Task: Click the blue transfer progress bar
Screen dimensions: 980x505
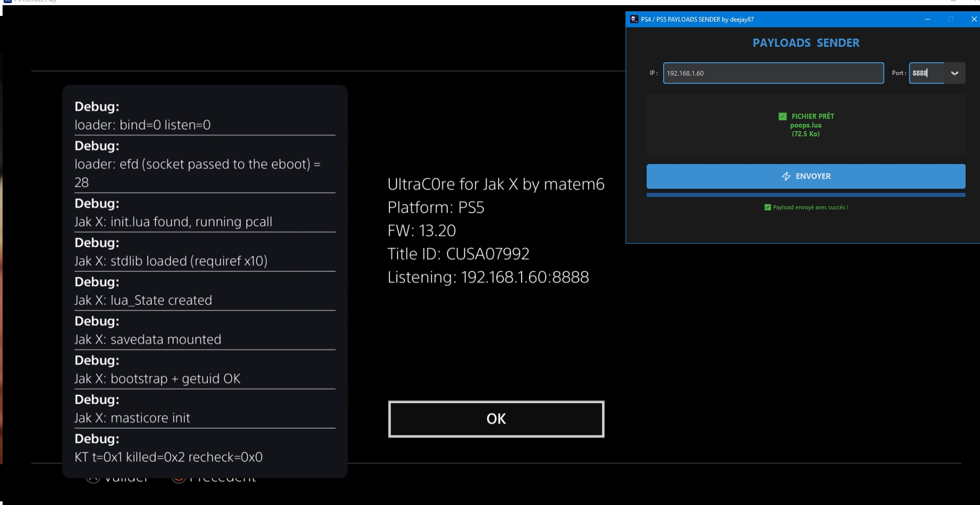Action: (x=806, y=195)
